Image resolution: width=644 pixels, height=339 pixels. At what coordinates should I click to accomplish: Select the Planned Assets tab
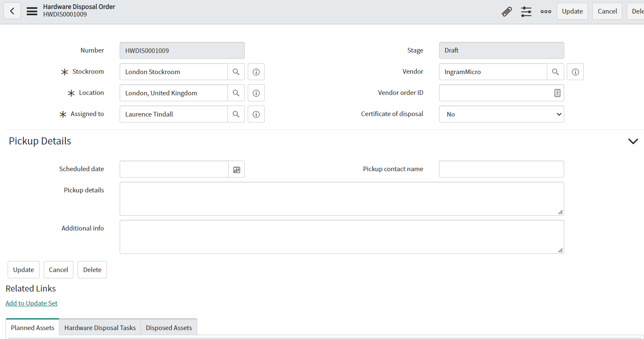tap(32, 327)
